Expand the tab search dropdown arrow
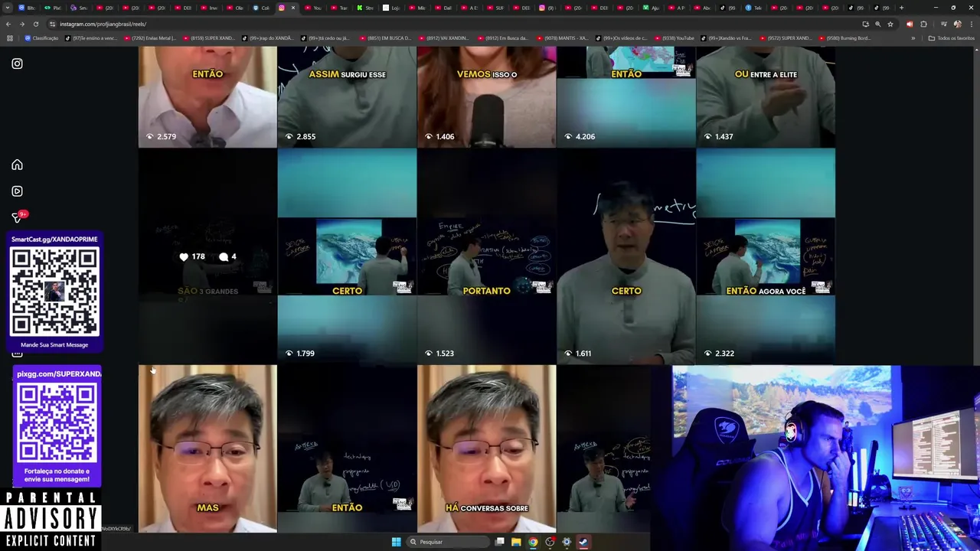Screen dimensions: 980x551 8,8
